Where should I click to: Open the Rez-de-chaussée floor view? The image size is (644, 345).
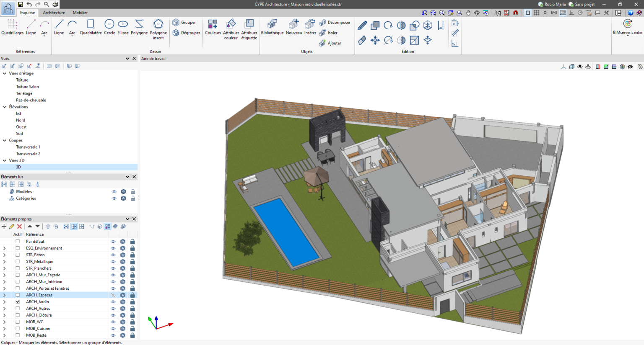[31, 100]
